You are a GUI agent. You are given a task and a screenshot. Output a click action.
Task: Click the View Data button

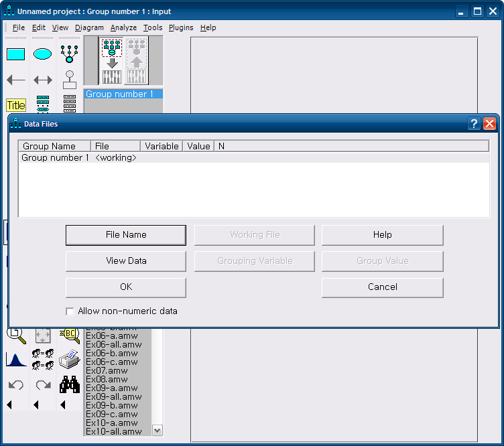(126, 261)
